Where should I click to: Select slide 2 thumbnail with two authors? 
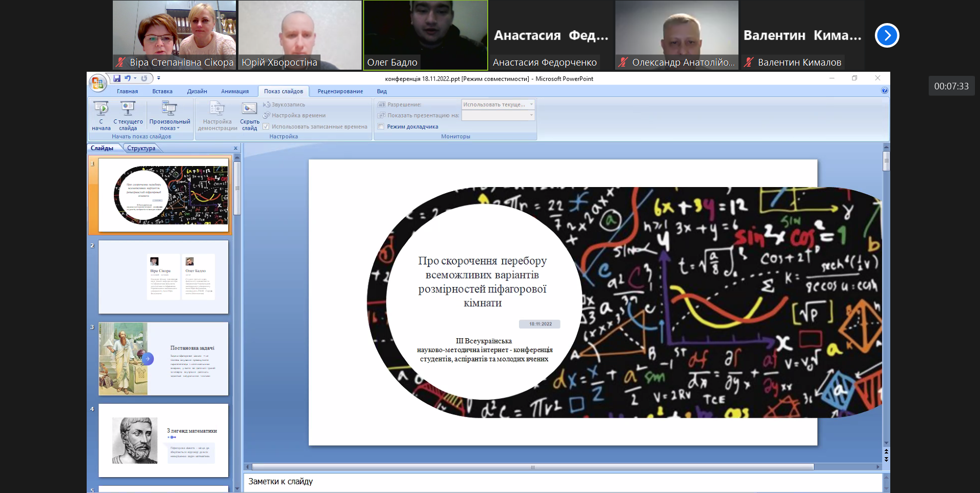point(164,277)
